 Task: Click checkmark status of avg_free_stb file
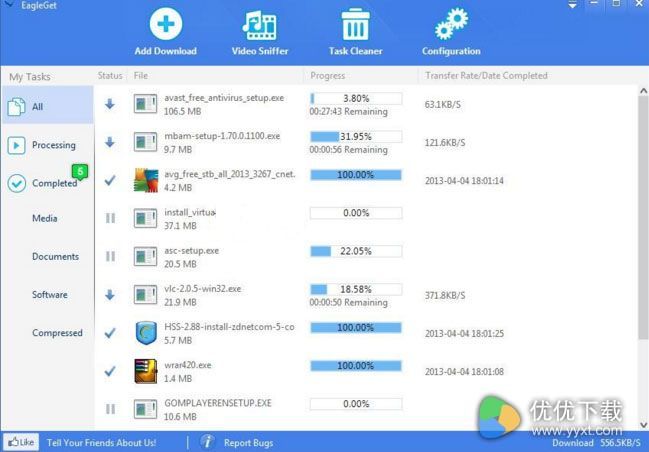point(110,180)
